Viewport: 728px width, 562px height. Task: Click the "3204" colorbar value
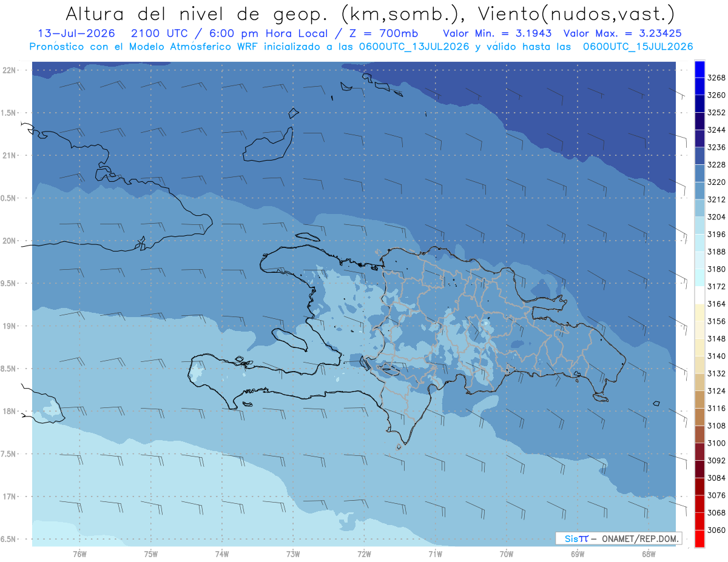pos(716,217)
